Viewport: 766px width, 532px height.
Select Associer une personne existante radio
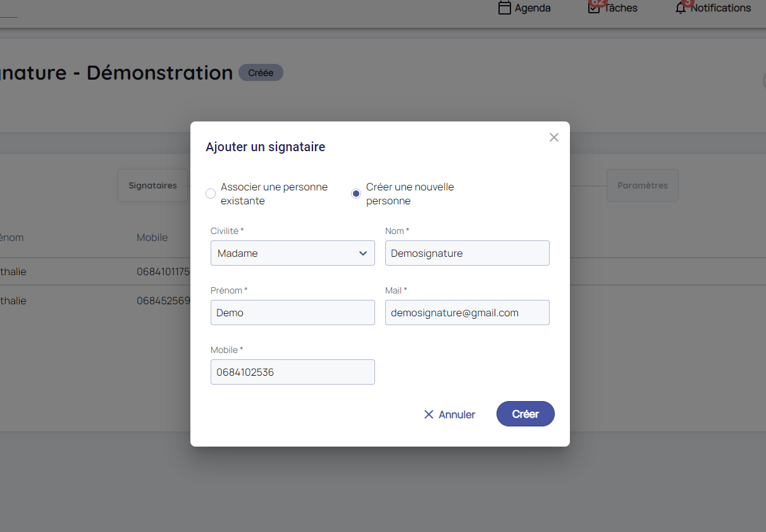tap(211, 194)
